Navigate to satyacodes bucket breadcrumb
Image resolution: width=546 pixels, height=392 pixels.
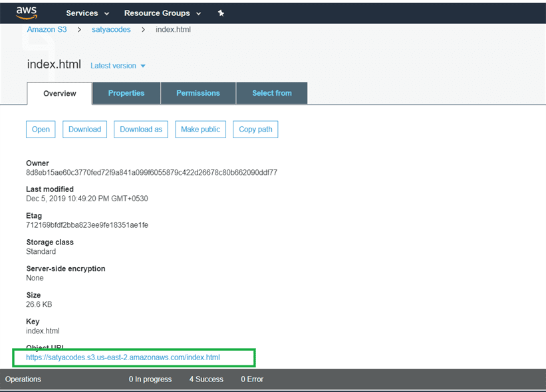tap(111, 30)
